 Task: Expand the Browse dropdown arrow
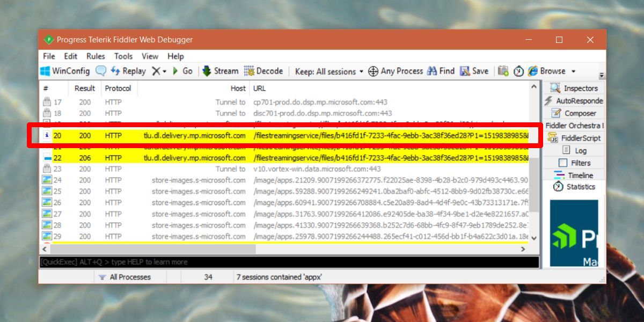pos(573,71)
